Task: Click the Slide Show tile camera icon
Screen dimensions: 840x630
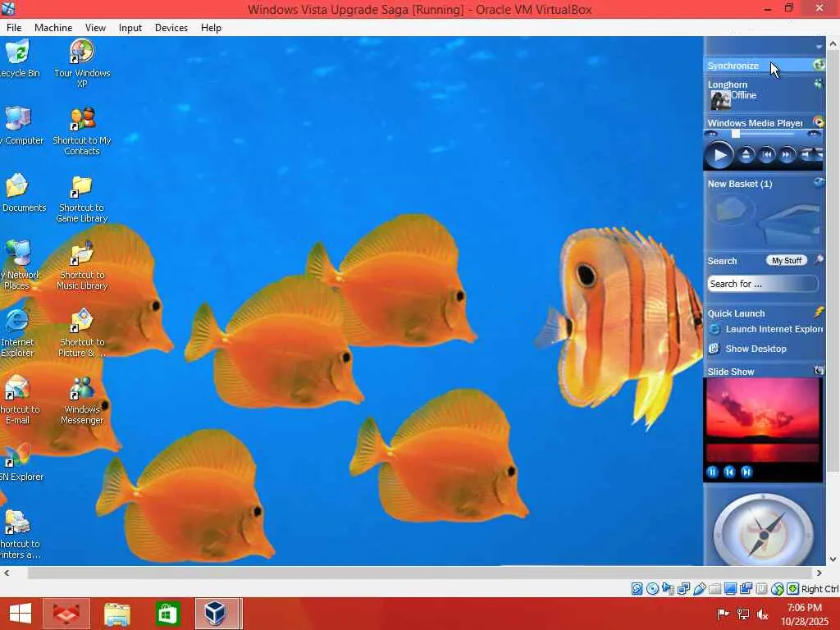Action: coord(819,370)
